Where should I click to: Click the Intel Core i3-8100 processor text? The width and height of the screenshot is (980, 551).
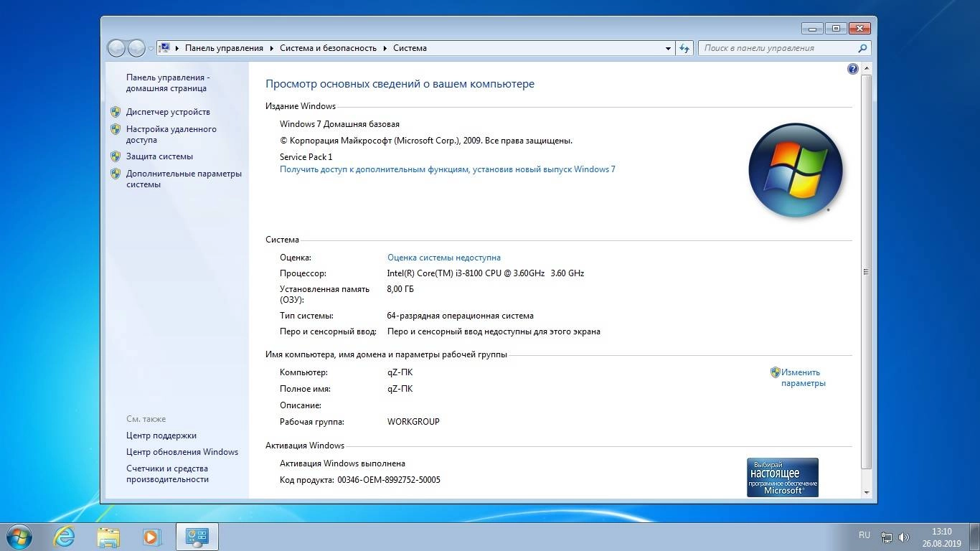point(486,273)
